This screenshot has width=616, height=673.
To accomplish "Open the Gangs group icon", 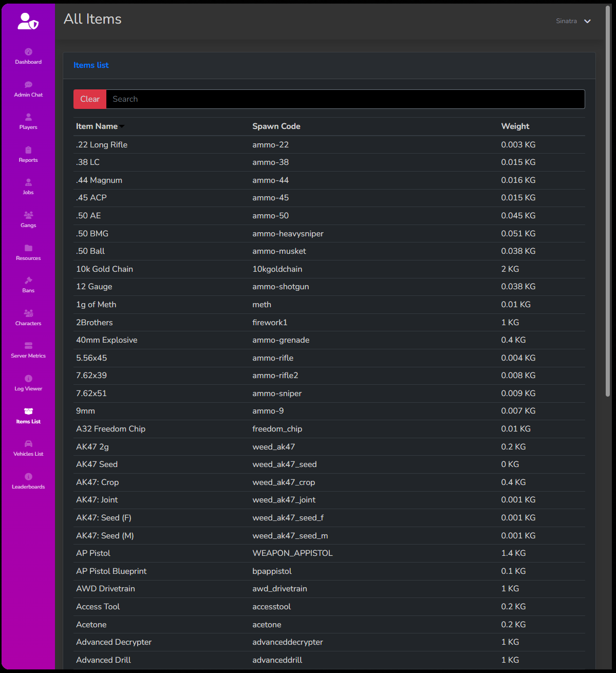I will coord(28,215).
